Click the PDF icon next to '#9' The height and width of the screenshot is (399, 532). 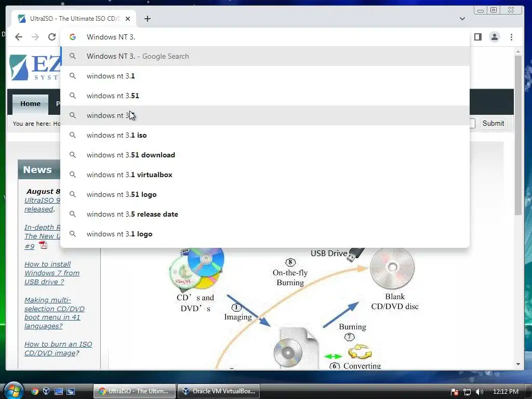[43, 245]
